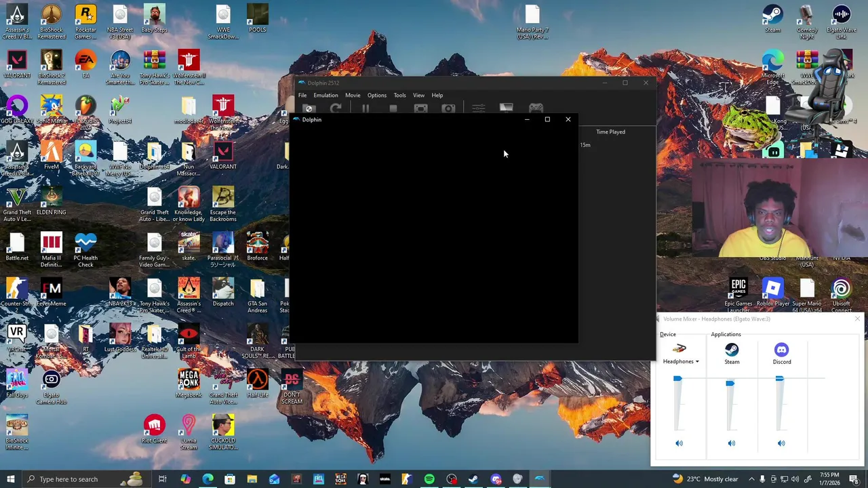Open the Movie menu in Dolphin

pyautogui.click(x=353, y=96)
